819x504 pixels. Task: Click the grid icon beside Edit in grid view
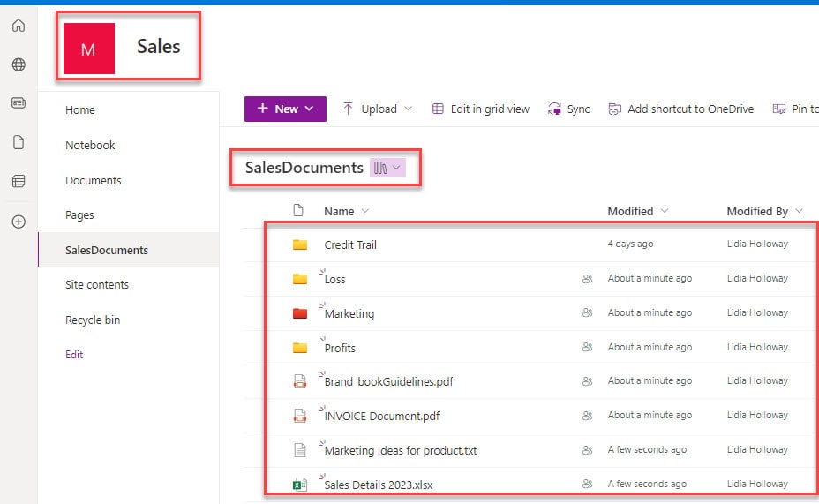coord(438,109)
